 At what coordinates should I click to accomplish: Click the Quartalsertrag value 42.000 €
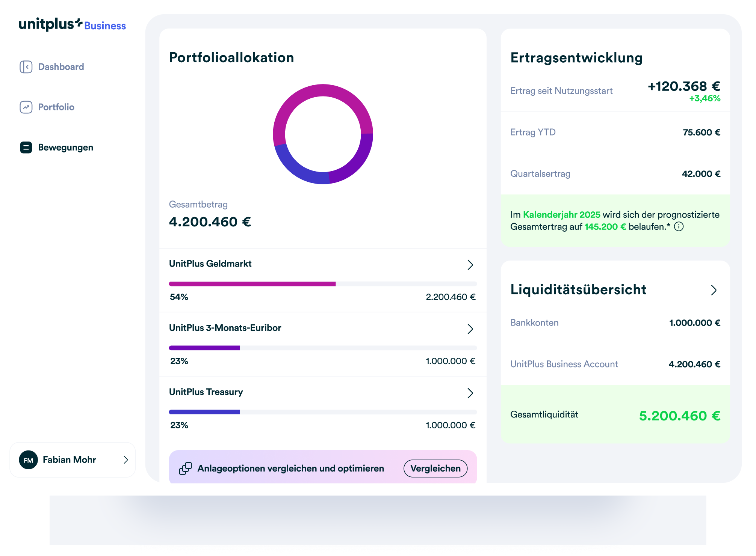701,174
